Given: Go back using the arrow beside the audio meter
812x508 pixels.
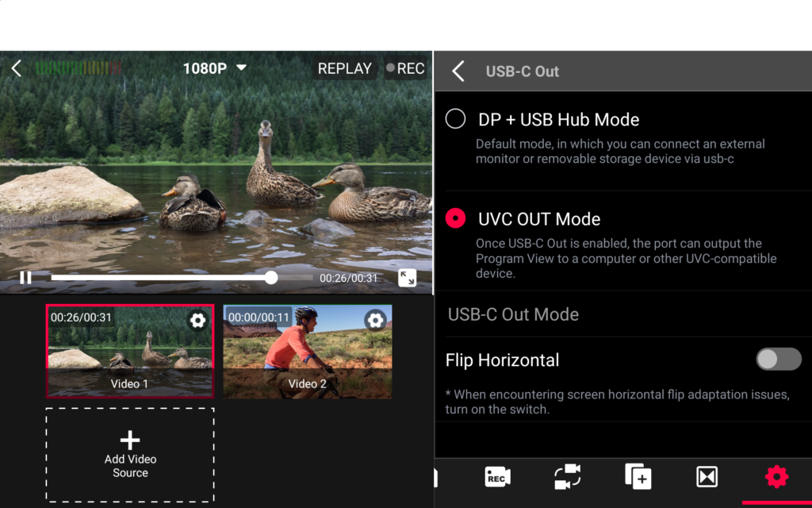Looking at the screenshot, I should (17, 68).
